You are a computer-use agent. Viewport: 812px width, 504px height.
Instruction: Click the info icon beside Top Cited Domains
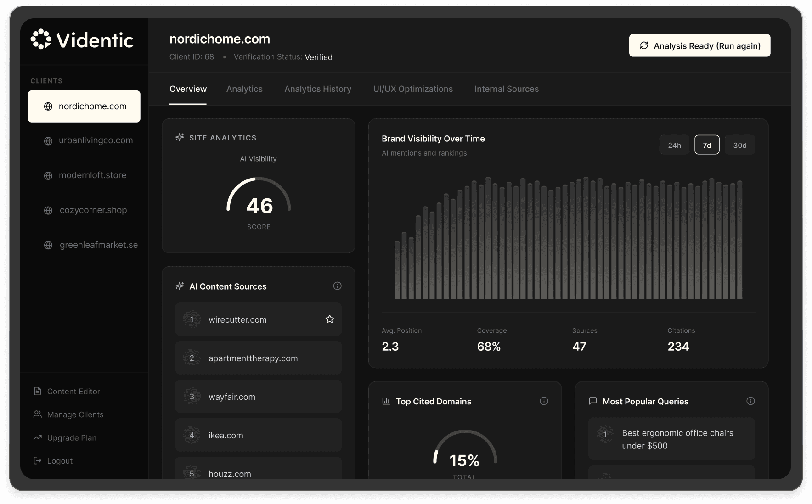point(544,401)
